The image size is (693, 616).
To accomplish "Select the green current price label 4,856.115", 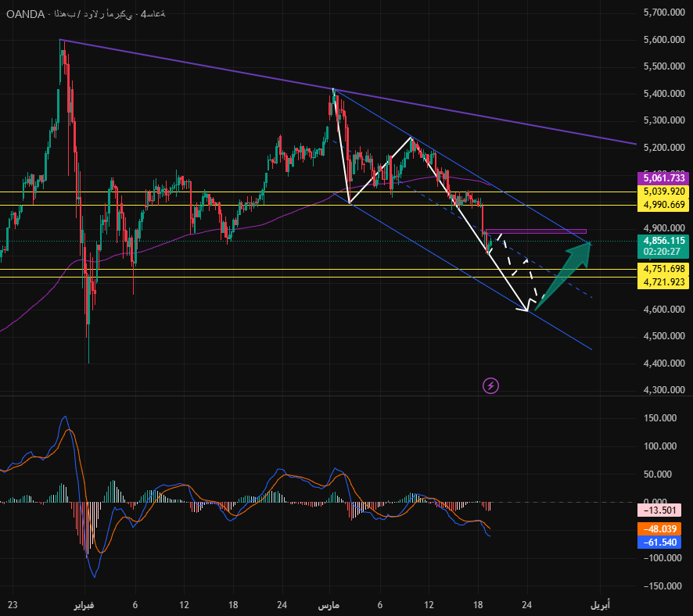I will click(663, 241).
